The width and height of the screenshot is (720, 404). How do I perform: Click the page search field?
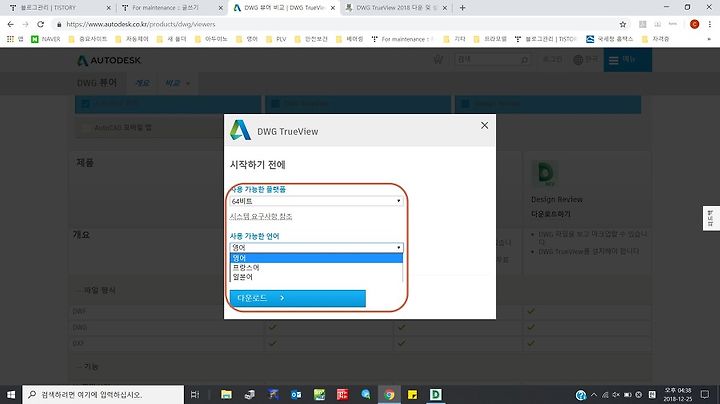pyautogui.click(x=492, y=60)
